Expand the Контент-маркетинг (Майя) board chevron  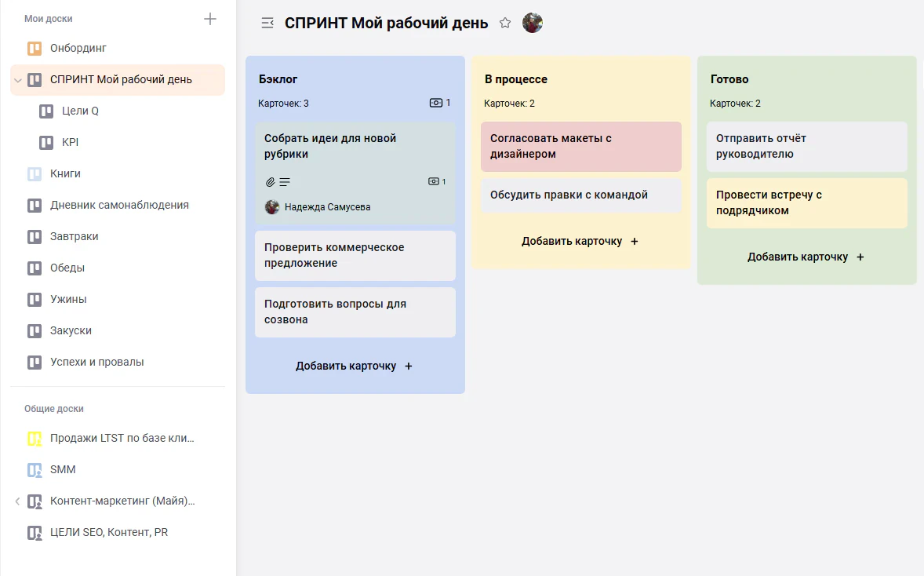18,501
